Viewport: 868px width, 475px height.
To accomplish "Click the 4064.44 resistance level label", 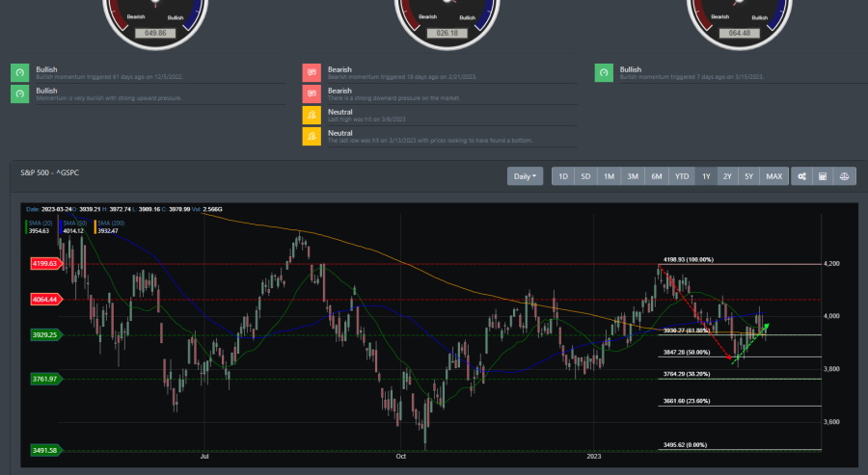I will click(45, 300).
